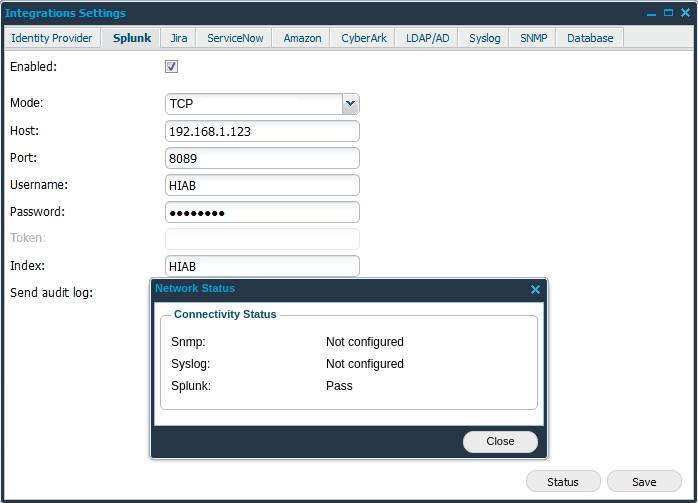
Task: Select the Syslog tab
Action: pos(485,38)
